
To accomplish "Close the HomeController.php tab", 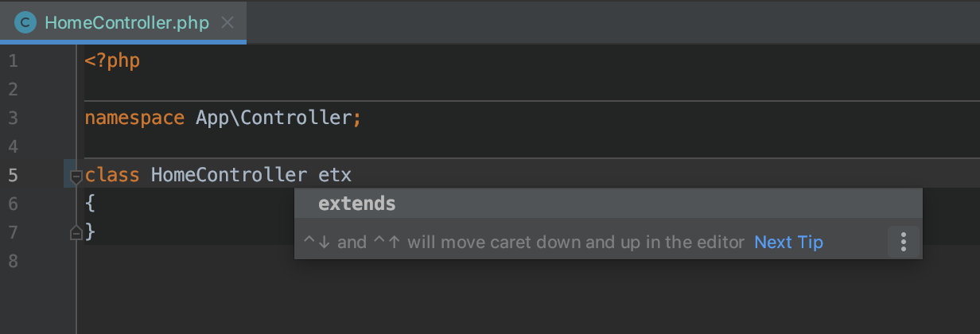I will 227,22.
